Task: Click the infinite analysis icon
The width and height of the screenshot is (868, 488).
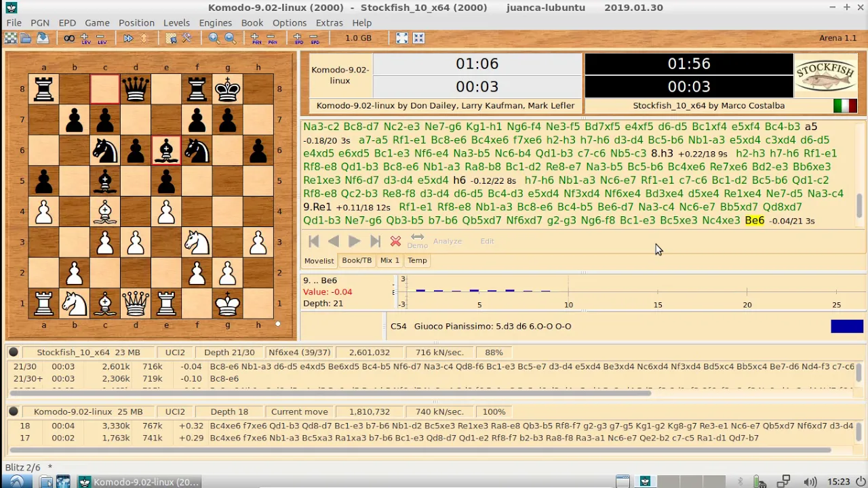Action: [69, 39]
